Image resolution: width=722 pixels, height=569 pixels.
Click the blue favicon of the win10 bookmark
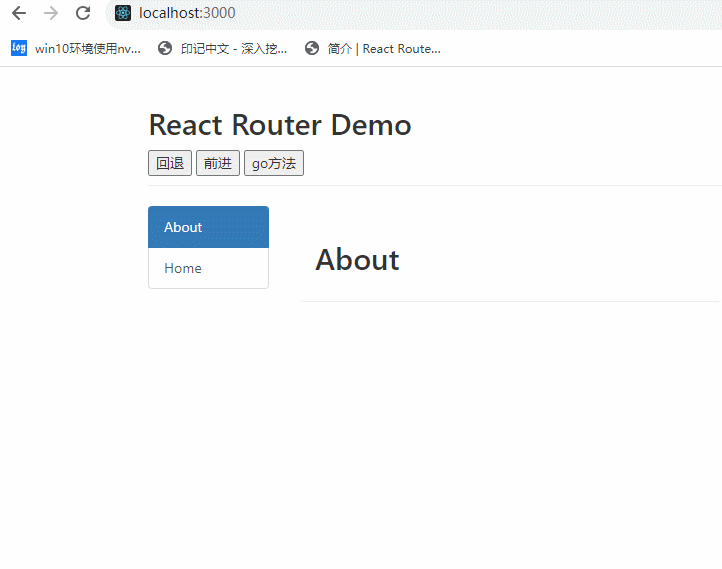click(19, 48)
